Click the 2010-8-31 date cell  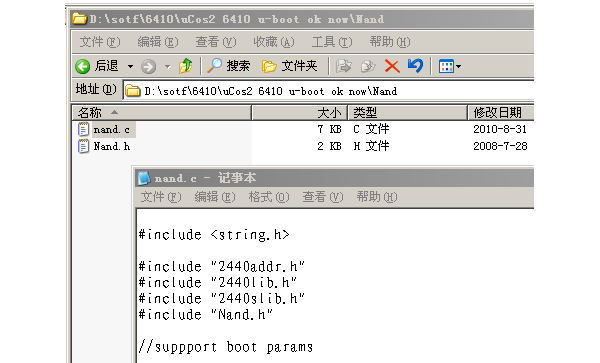500,129
